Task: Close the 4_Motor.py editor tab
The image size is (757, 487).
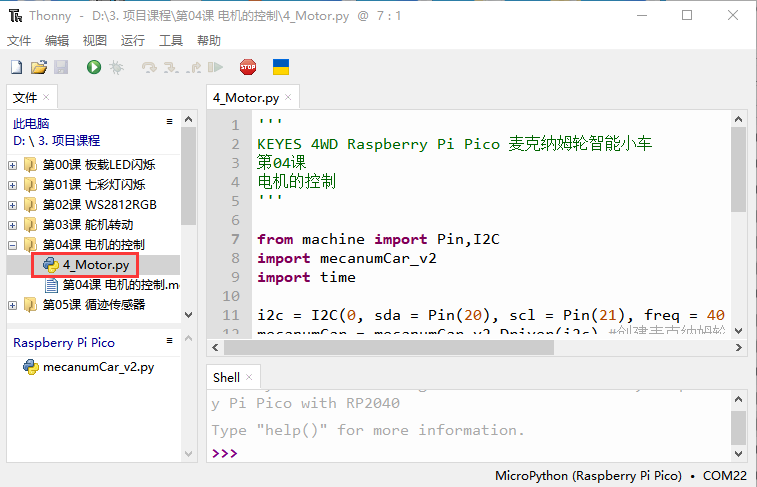Action: 288,97
